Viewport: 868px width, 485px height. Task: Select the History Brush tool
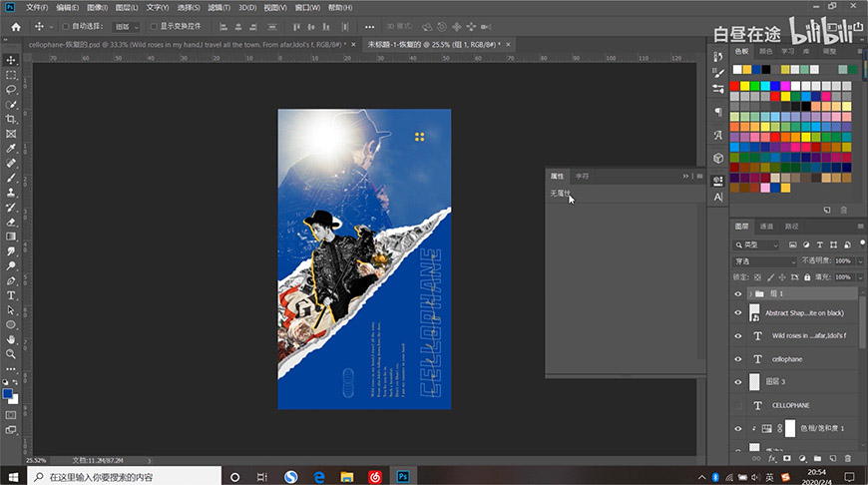tap(11, 207)
